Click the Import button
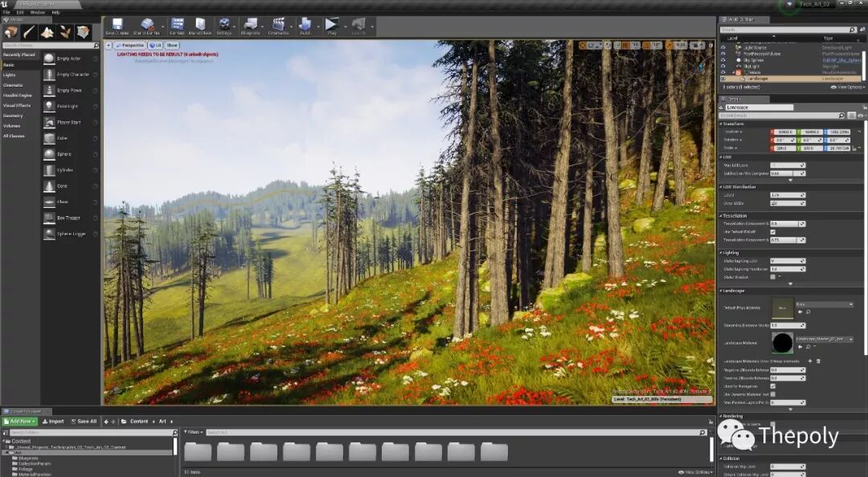This screenshot has width=868, height=477. coord(53,421)
